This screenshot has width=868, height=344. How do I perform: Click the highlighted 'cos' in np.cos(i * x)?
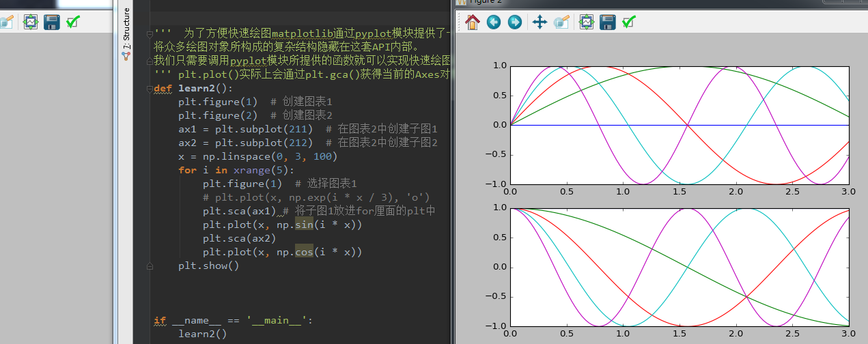304,253
